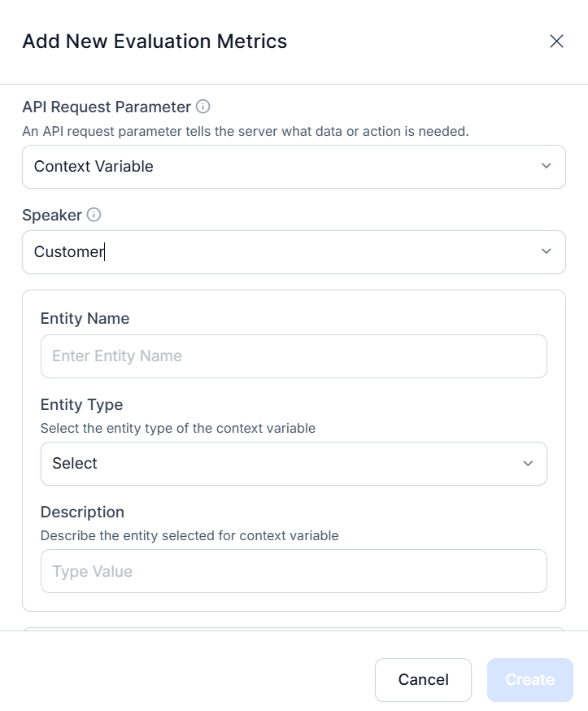Click chevron arrow in Context Variable field
Screen dimensions: 588x711
[547, 166]
